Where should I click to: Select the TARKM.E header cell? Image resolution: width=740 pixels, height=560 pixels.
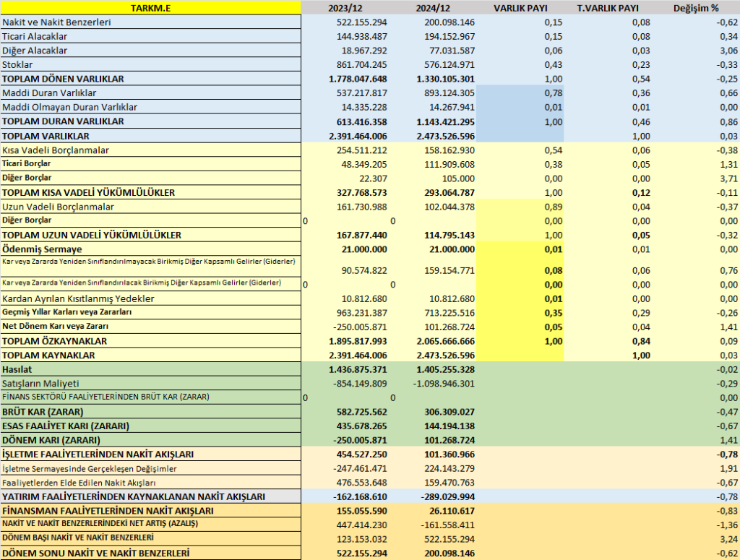150,8
